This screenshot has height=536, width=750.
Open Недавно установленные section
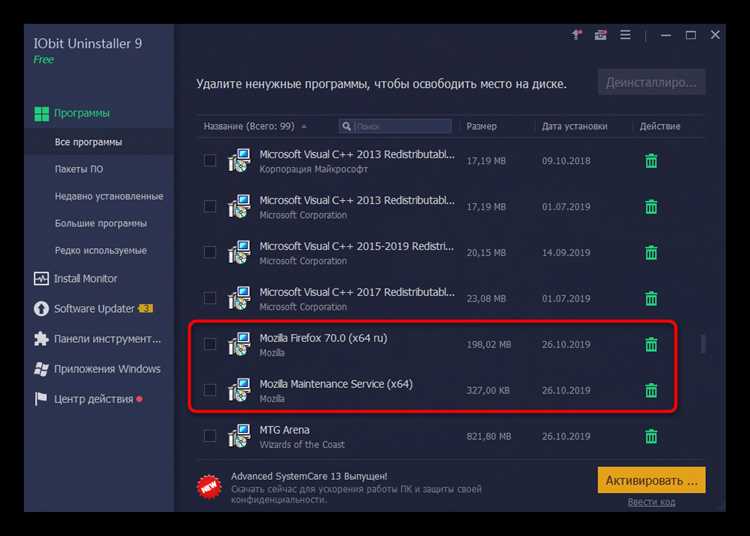click(109, 196)
